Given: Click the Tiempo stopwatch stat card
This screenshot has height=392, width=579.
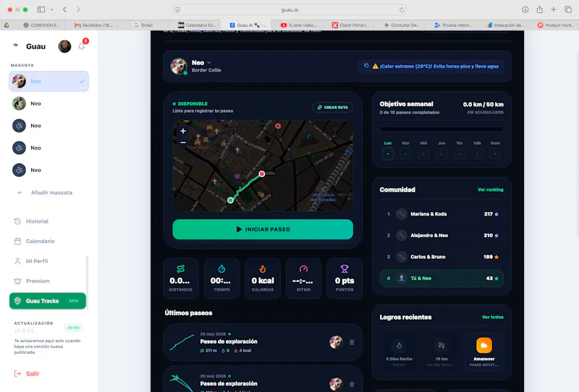Looking at the screenshot, I should 221,278.
